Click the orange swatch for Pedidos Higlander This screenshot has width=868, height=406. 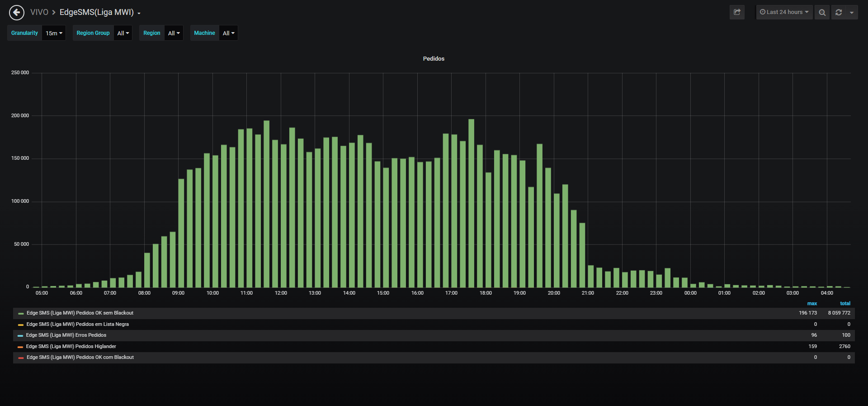(x=20, y=347)
